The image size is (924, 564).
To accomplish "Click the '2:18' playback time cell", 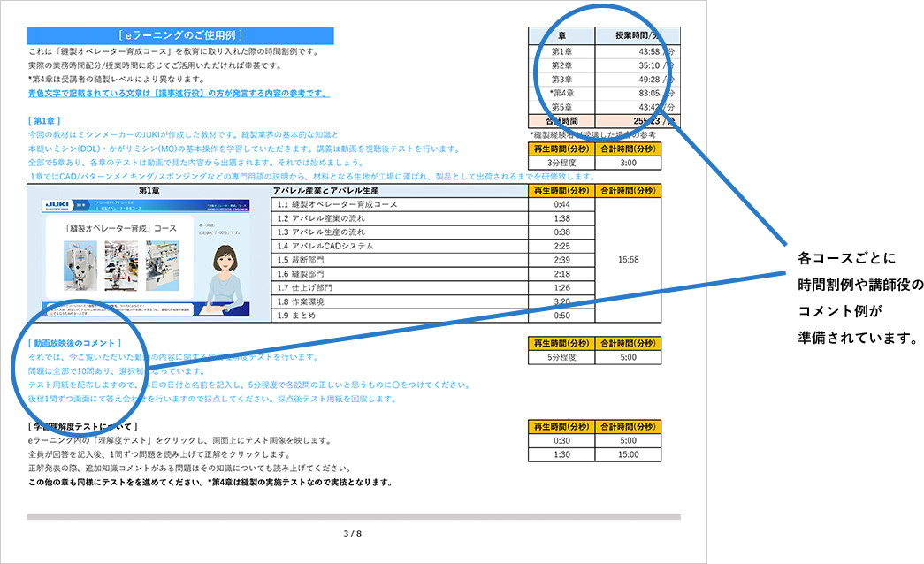I will pos(561,274).
